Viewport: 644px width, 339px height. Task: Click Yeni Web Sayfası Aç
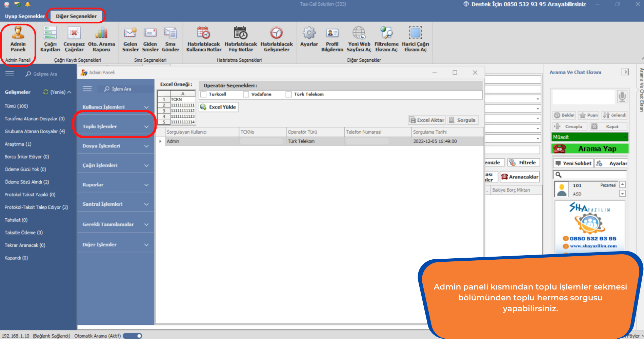[359, 39]
